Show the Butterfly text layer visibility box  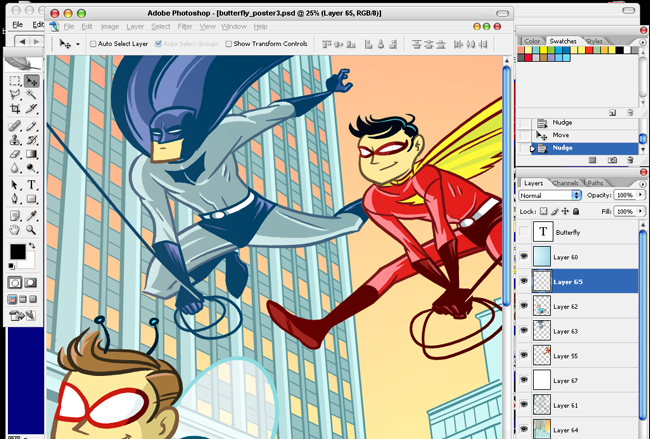(x=524, y=232)
